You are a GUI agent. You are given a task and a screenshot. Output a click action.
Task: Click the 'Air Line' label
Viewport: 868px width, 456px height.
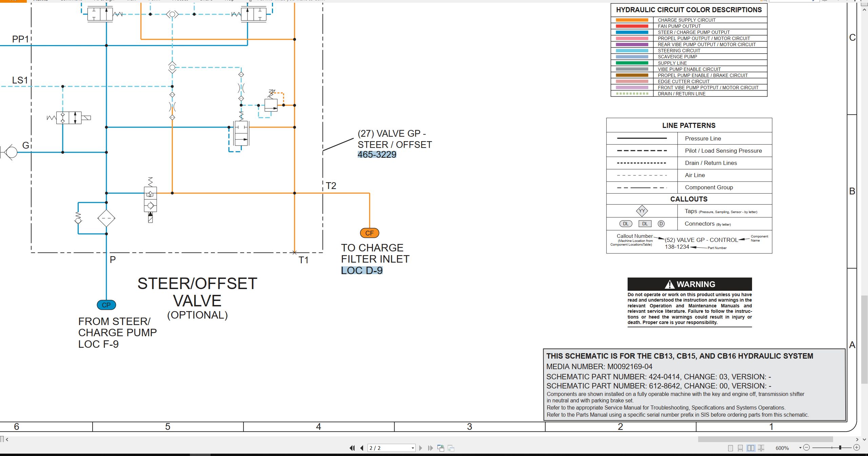pos(695,175)
